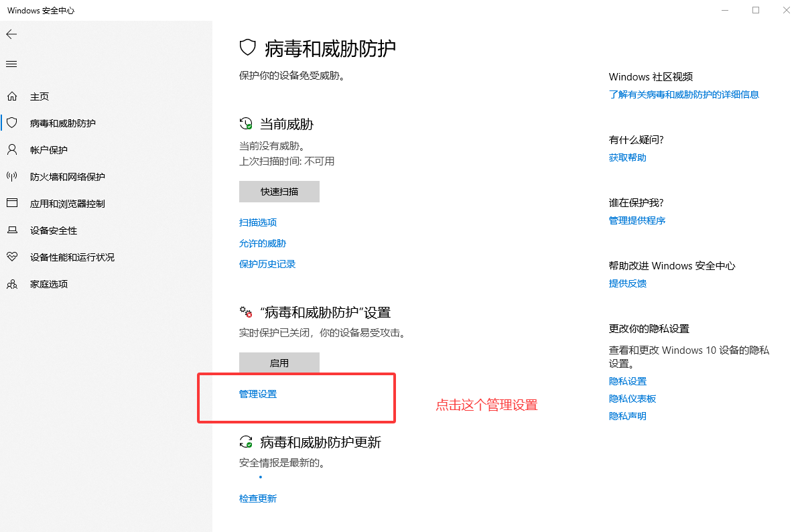Open the 允许的威胁 link
Screen dimensions: 798x532
(263, 243)
